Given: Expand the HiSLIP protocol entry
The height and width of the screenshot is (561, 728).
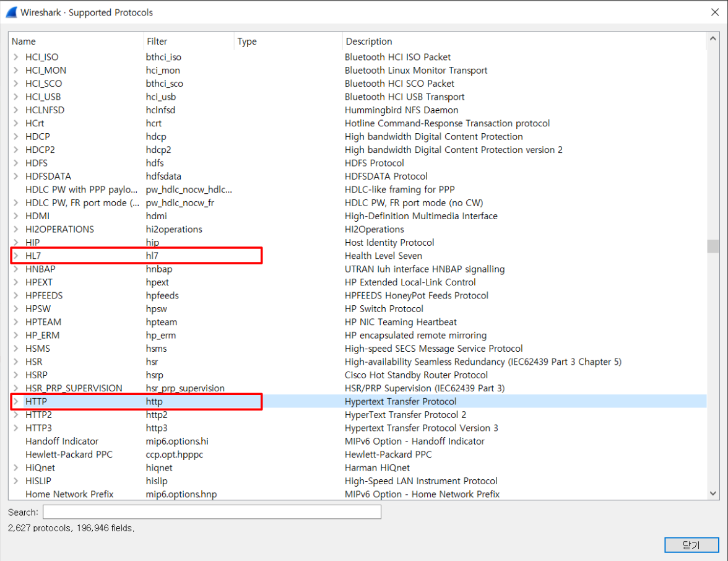Looking at the screenshot, I should [x=16, y=481].
